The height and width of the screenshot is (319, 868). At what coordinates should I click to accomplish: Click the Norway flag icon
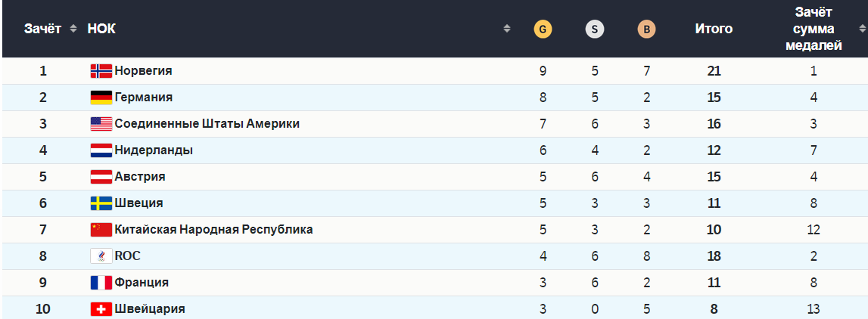pos(101,71)
